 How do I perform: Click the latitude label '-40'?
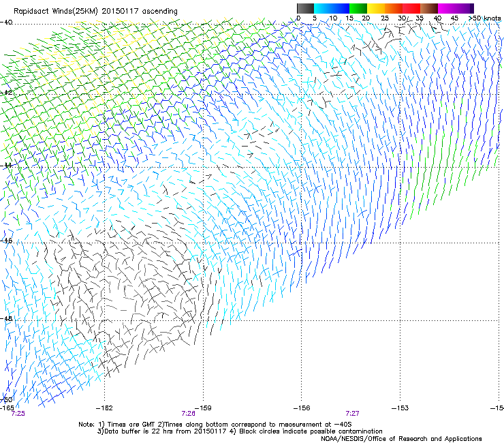pos(6,22)
